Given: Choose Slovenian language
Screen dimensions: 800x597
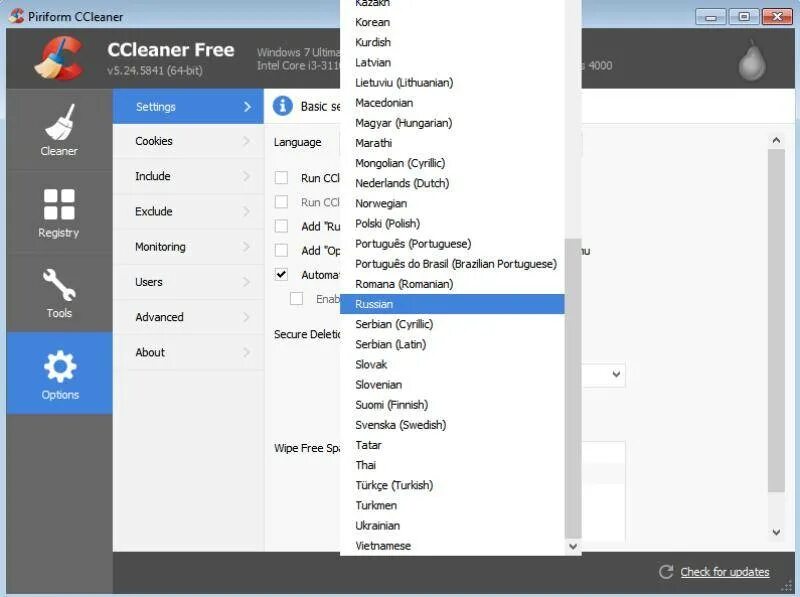Looking at the screenshot, I should [452, 385].
